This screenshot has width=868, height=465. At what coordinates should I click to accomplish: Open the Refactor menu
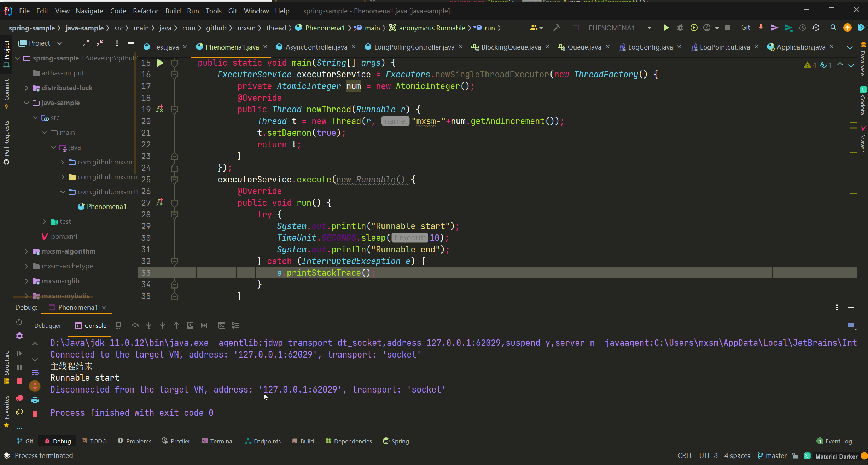tap(145, 11)
